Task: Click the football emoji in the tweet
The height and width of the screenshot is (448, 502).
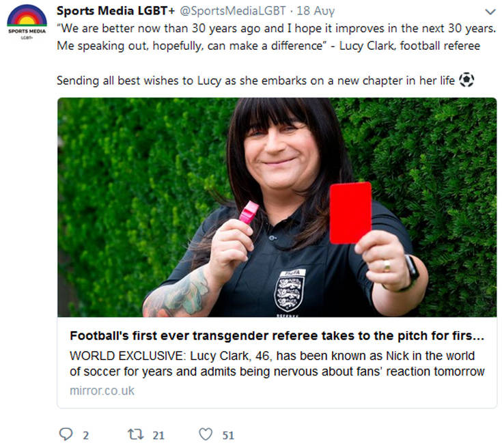Action: [x=466, y=80]
